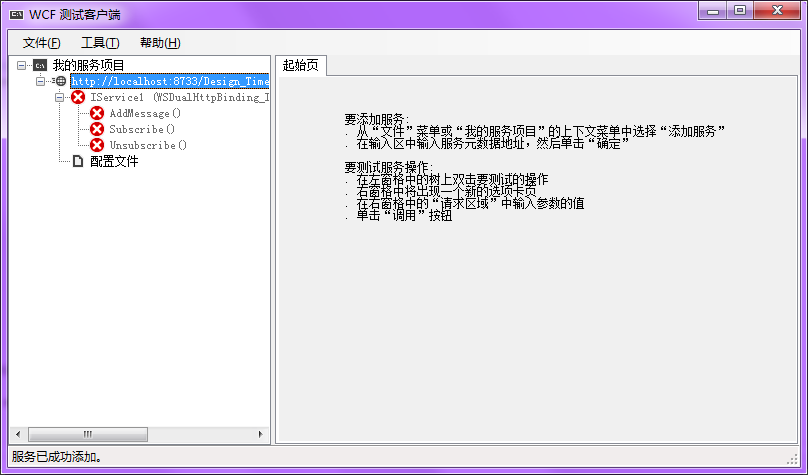The image size is (808, 475).
Task: Click the 要测试服务操作 heading text
Action: click(389, 167)
